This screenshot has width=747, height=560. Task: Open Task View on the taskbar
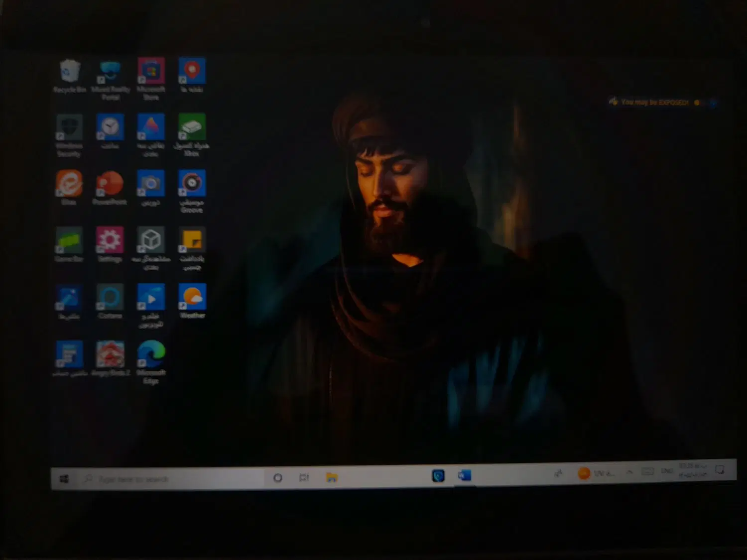[x=304, y=477]
